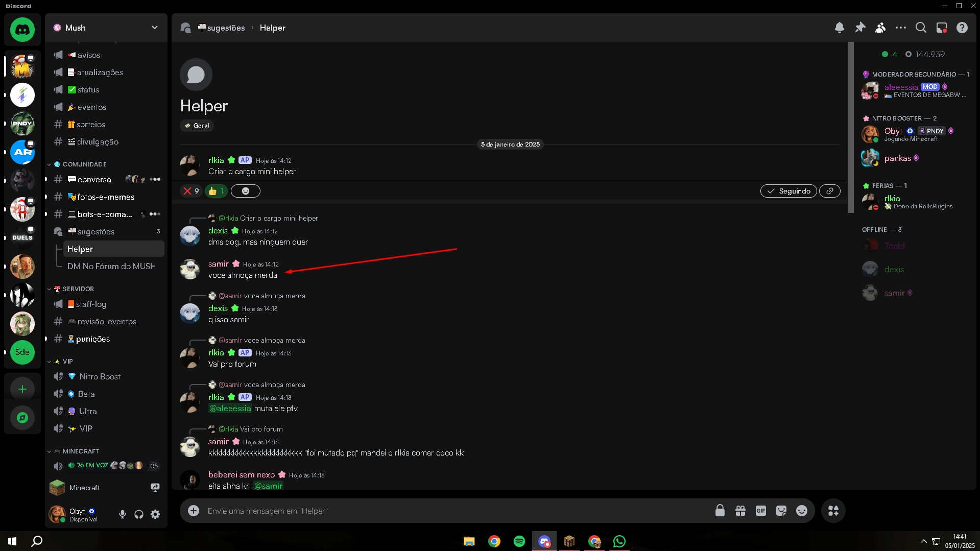The image size is (980, 551).
Task: Click the chat scrollbar
Action: point(850,127)
